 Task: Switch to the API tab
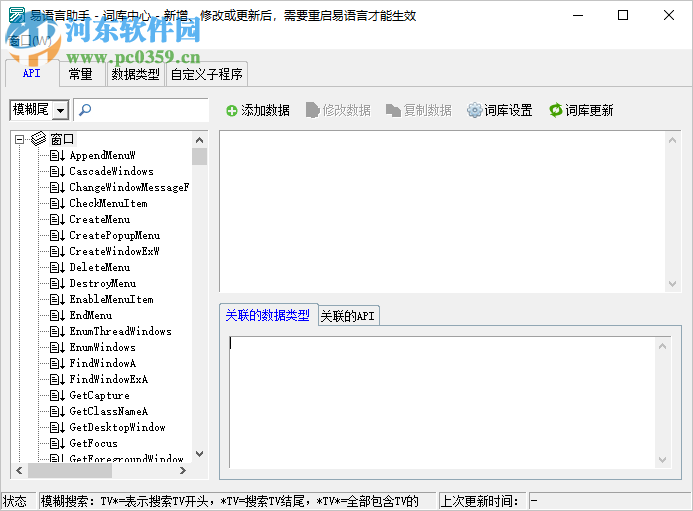coord(32,73)
